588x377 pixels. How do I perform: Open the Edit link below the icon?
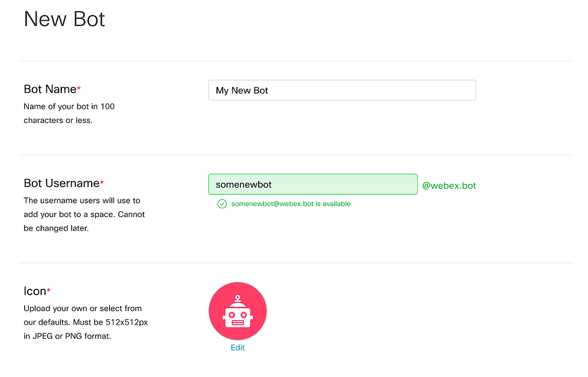tap(238, 348)
